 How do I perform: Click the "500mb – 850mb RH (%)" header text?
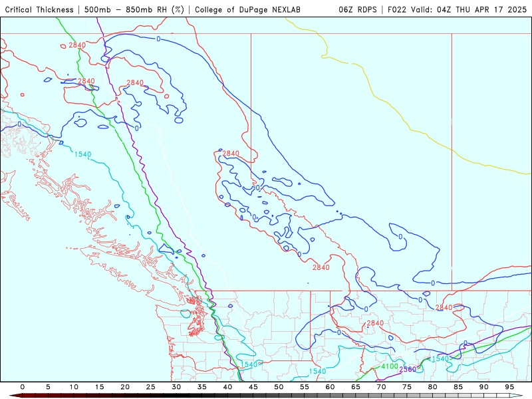(x=134, y=9)
